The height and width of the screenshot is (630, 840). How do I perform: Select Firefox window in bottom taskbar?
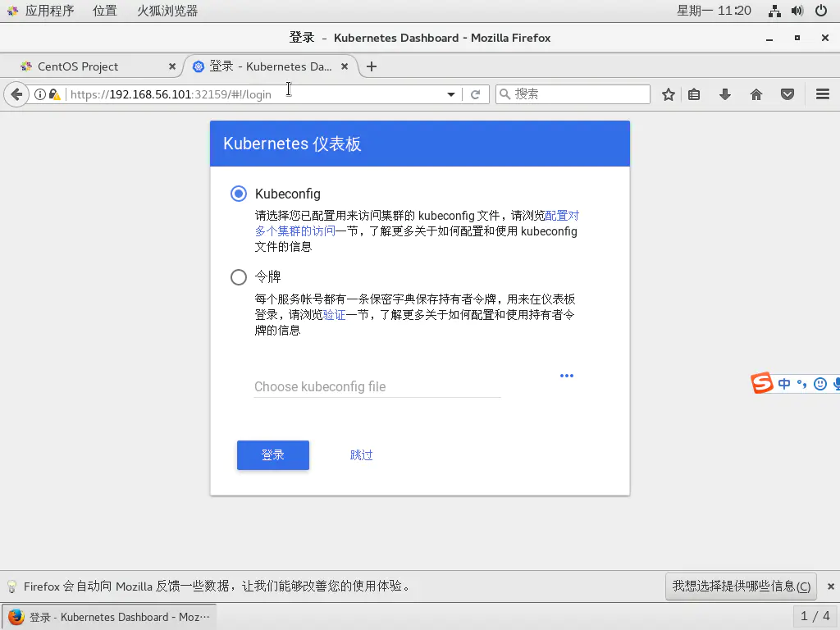tap(109, 617)
